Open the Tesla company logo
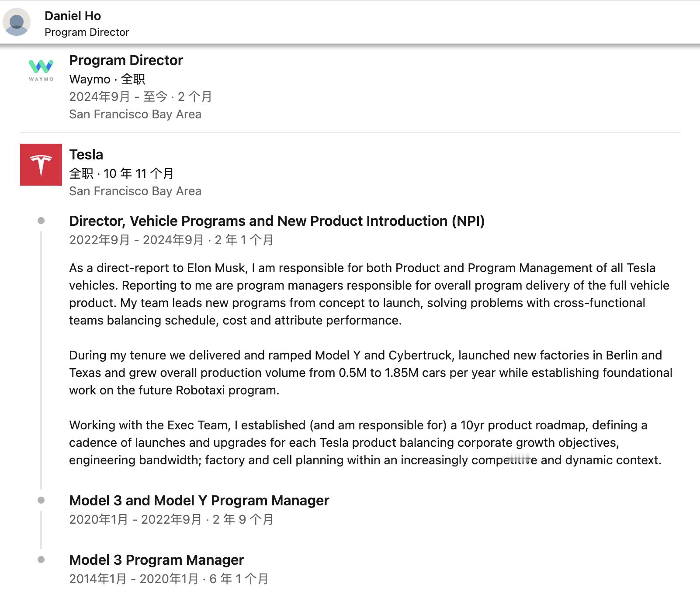 click(41, 165)
